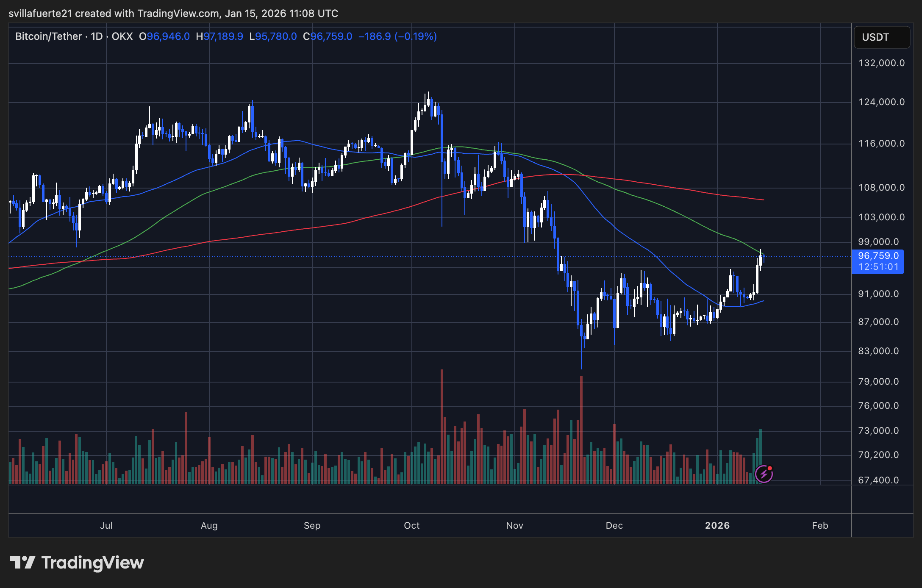922x588 pixels.
Task: Click the 96,759.0 current price label
Action: [x=878, y=256]
